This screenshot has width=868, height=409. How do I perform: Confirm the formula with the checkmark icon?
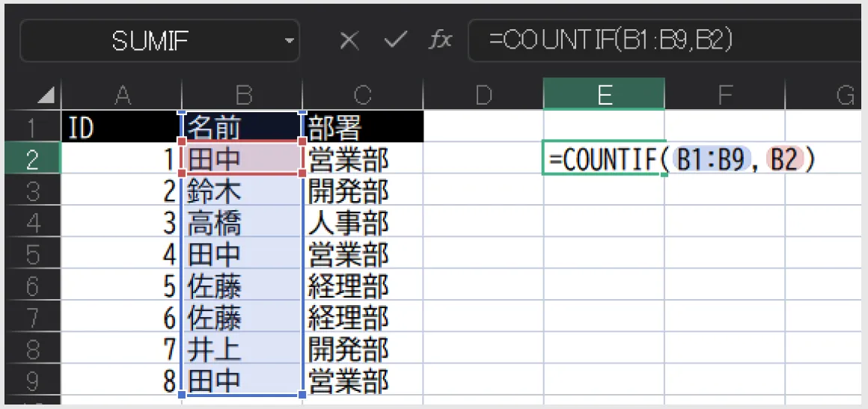click(x=395, y=40)
